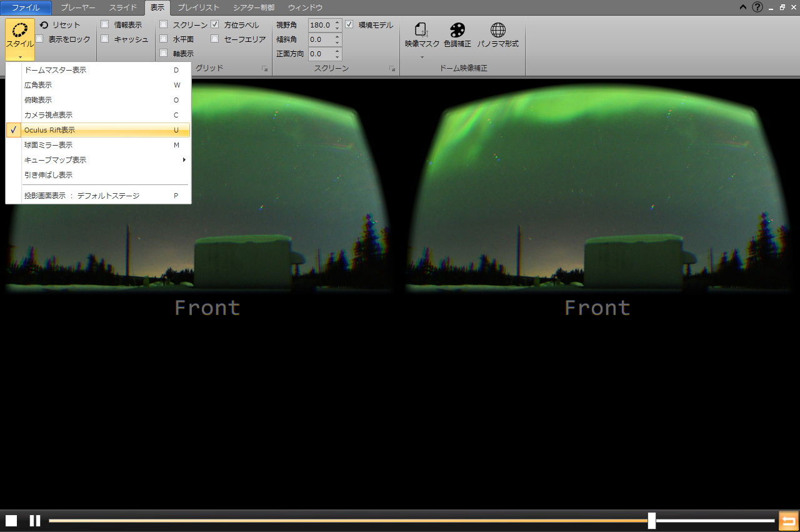800x532 pixels.
Task: Select the checked Oculus Rift表示 item
Action: (x=98, y=130)
